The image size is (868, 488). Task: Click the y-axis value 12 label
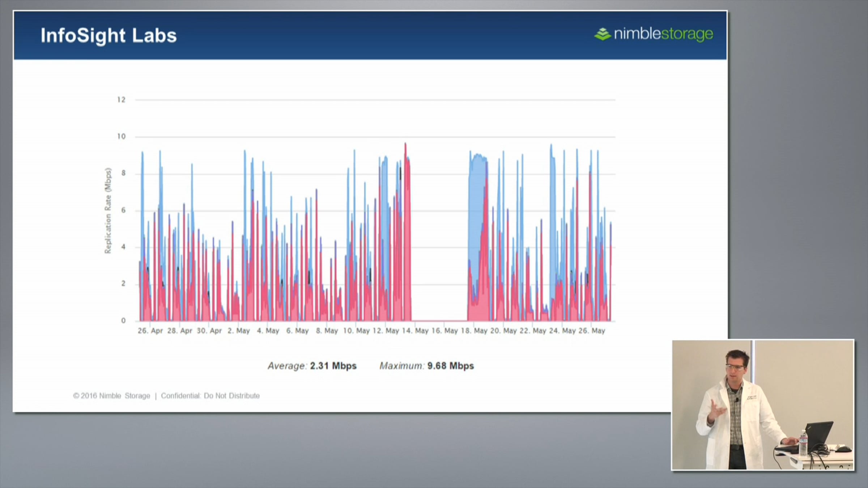121,100
